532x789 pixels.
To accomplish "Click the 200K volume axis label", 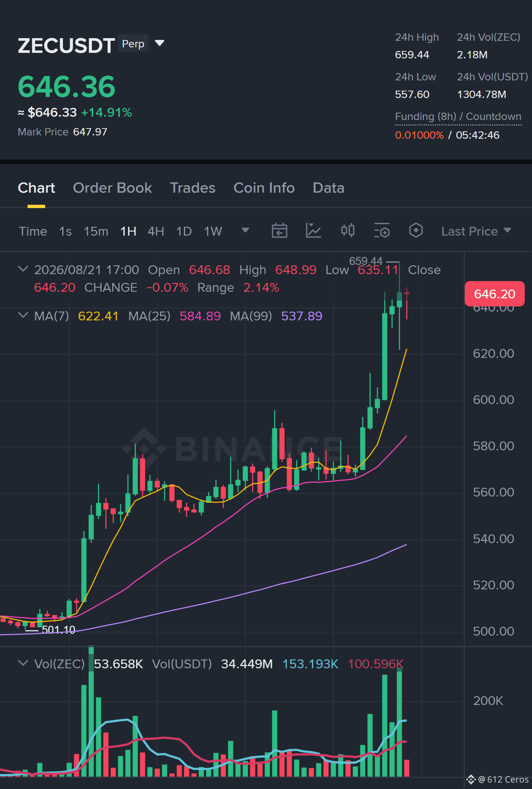I will (488, 701).
